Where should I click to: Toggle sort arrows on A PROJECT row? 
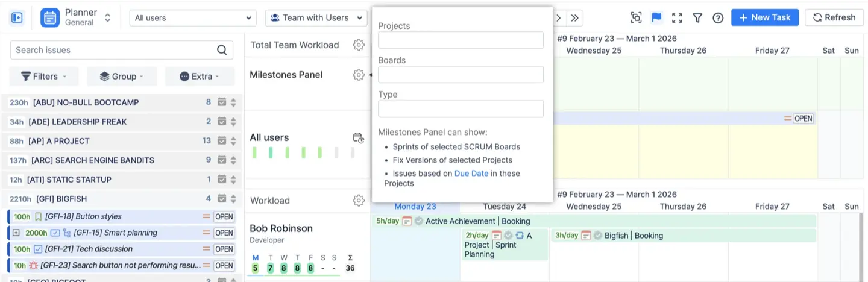tap(233, 141)
